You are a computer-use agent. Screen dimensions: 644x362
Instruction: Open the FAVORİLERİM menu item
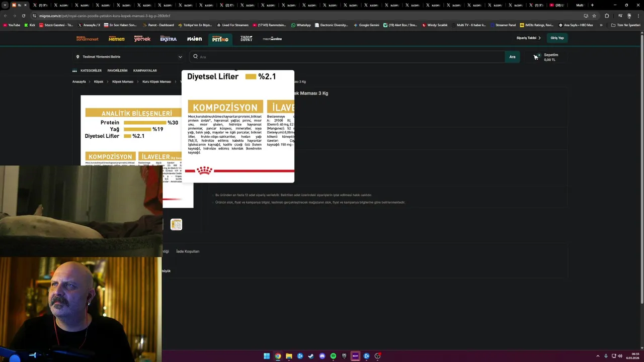[x=117, y=70]
